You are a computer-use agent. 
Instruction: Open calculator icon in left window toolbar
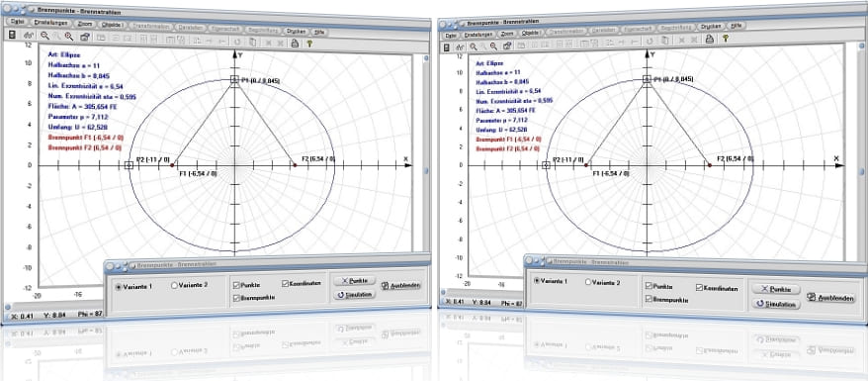click(x=13, y=36)
